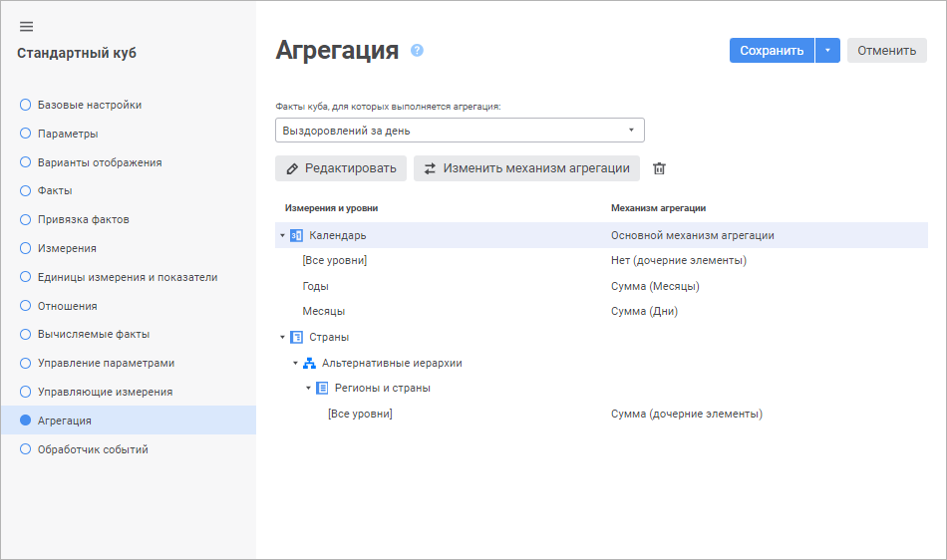Click the help question mark icon
The width and height of the screenshot is (947, 560).
pos(417,50)
